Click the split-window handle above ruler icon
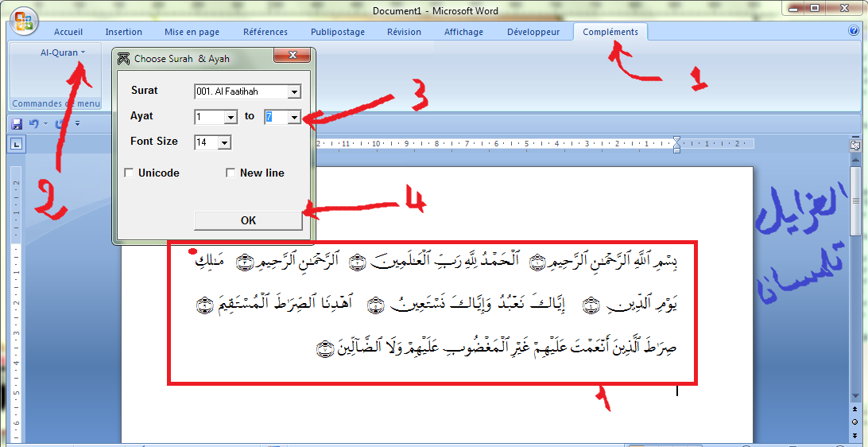The width and height of the screenshot is (868, 447). coord(854,137)
